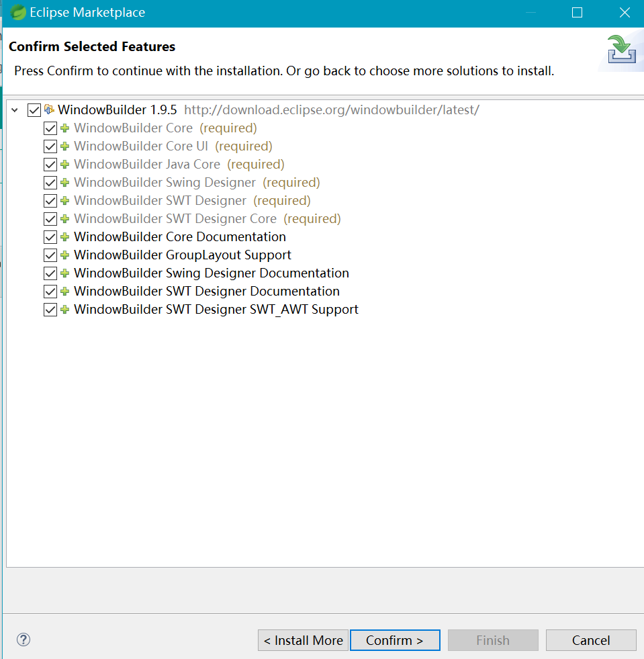
Task: Uncheck WindowBuilder SWT Designer SWT_AWT Support checkbox
Action: pyautogui.click(x=50, y=310)
